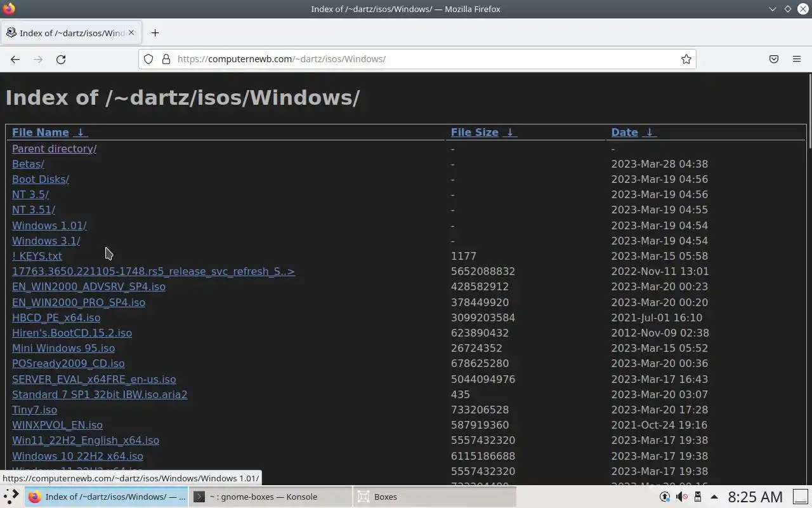The image size is (812, 508).
Task: Sort File Name descending arrow
Action: [80, 132]
